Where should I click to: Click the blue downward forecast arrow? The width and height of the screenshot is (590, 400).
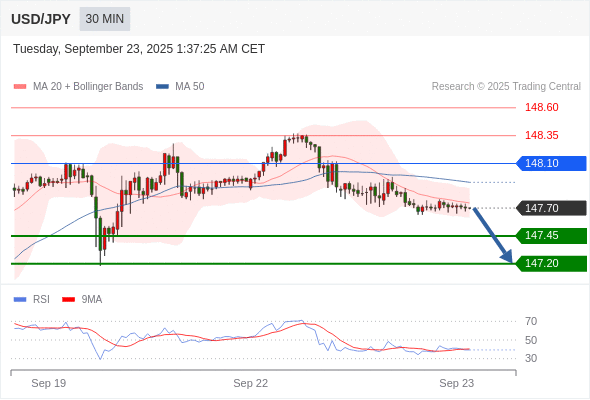(493, 235)
